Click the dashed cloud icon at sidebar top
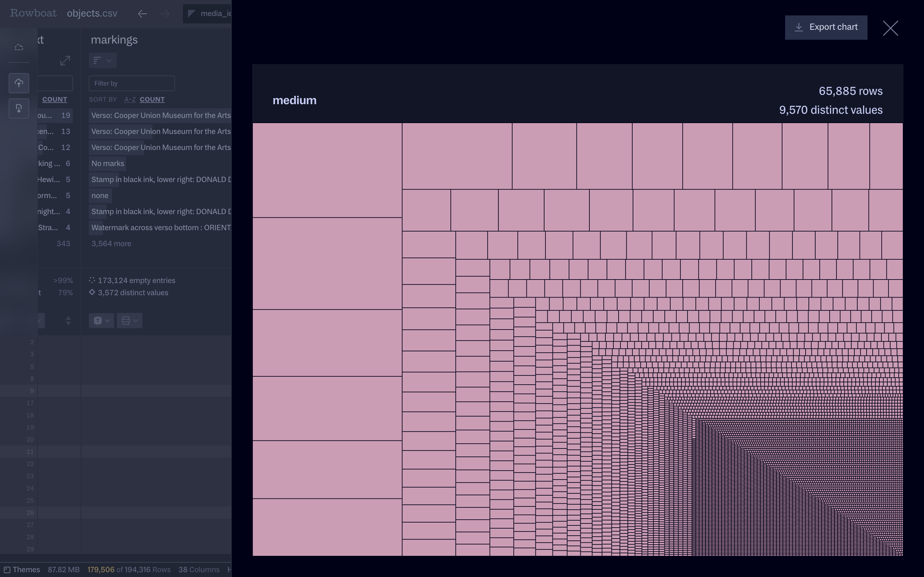The width and height of the screenshot is (924, 577). [19, 48]
